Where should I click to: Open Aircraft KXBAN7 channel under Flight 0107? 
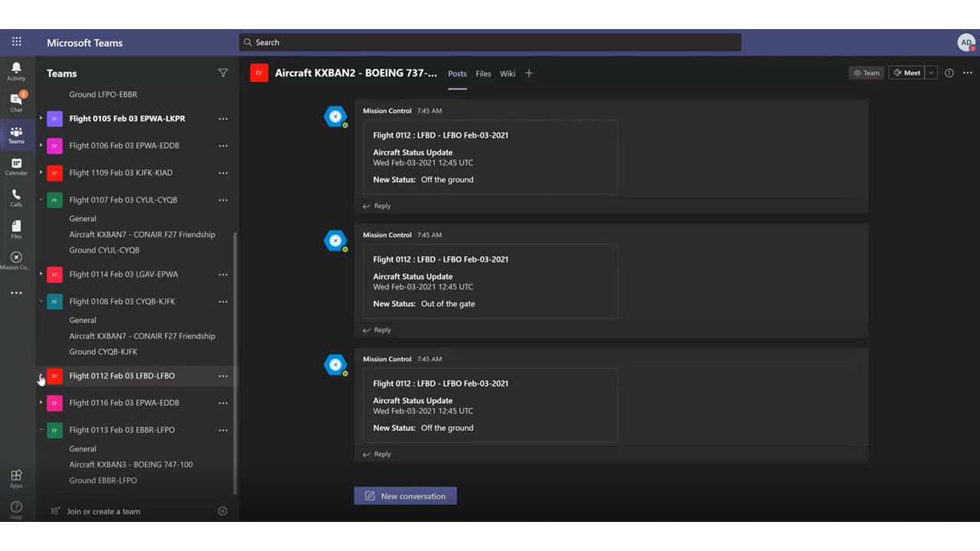click(142, 234)
